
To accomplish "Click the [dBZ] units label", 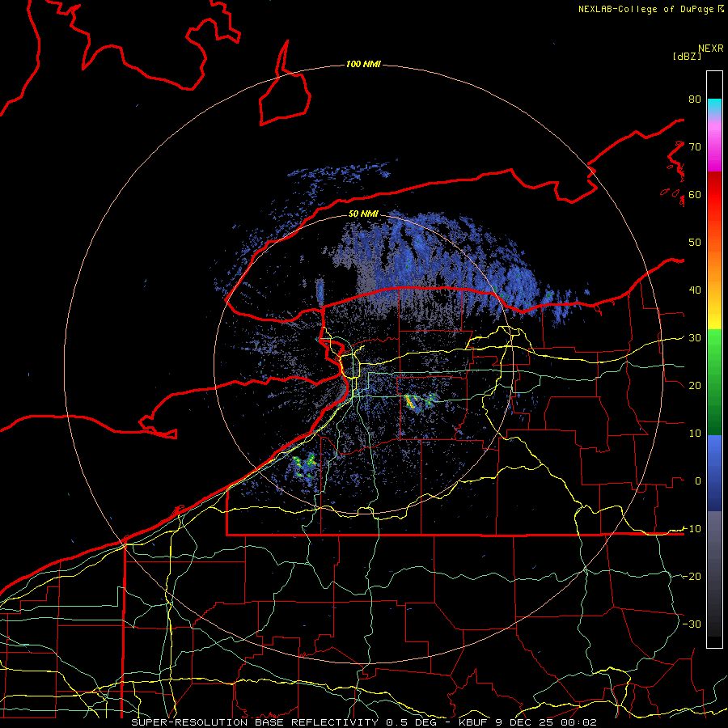I will coord(687,56).
